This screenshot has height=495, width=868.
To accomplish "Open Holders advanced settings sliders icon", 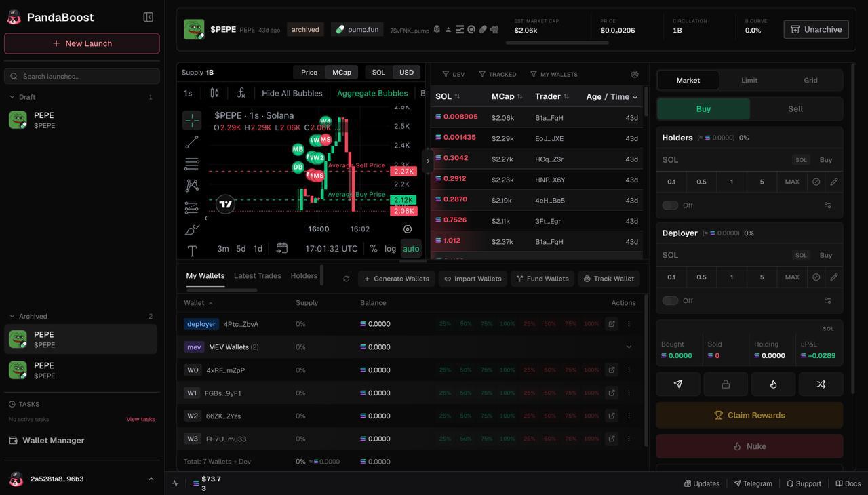I will point(827,205).
